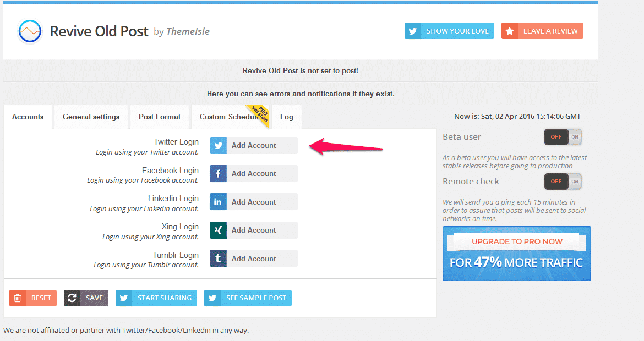This screenshot has width=644, height=341.
Task: Click 'Login using your Linkedin account.' text
Action: pos(144,209)
